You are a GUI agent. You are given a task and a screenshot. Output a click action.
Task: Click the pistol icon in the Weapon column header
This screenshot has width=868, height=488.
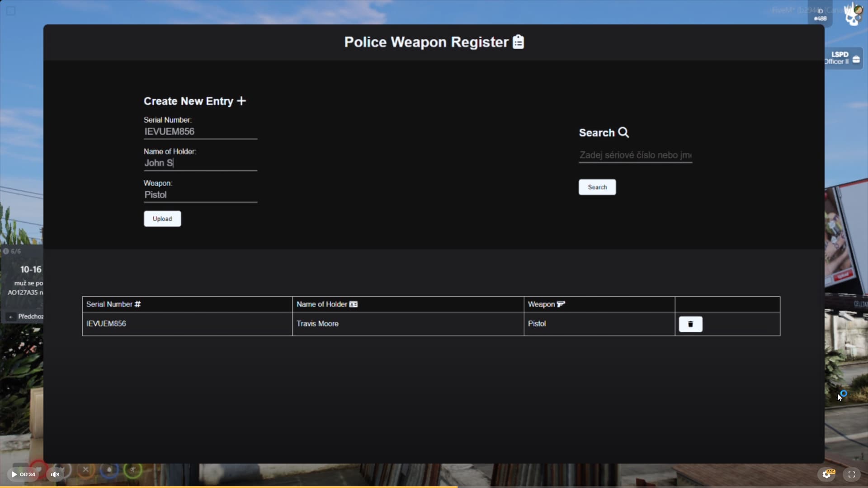click(x=561, y=304)
